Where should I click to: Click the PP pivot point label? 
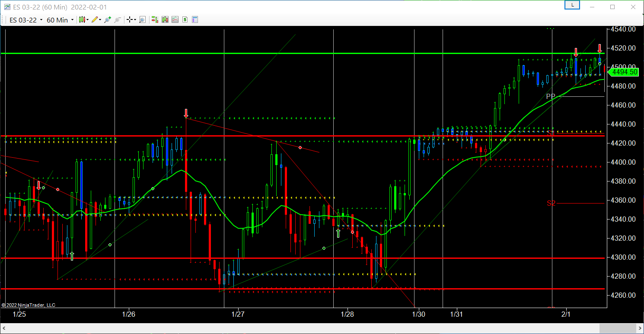point(550,96)
